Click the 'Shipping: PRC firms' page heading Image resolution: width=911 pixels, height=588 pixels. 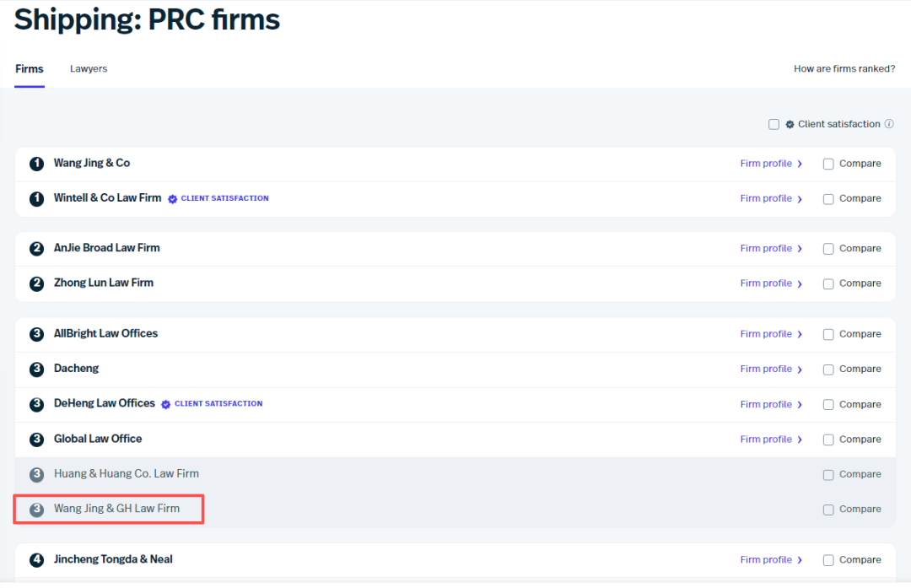tap(147, 19)
